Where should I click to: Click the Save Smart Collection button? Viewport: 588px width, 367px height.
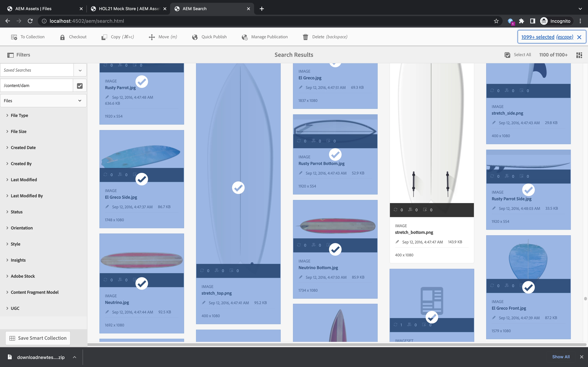tap(38, 338)
